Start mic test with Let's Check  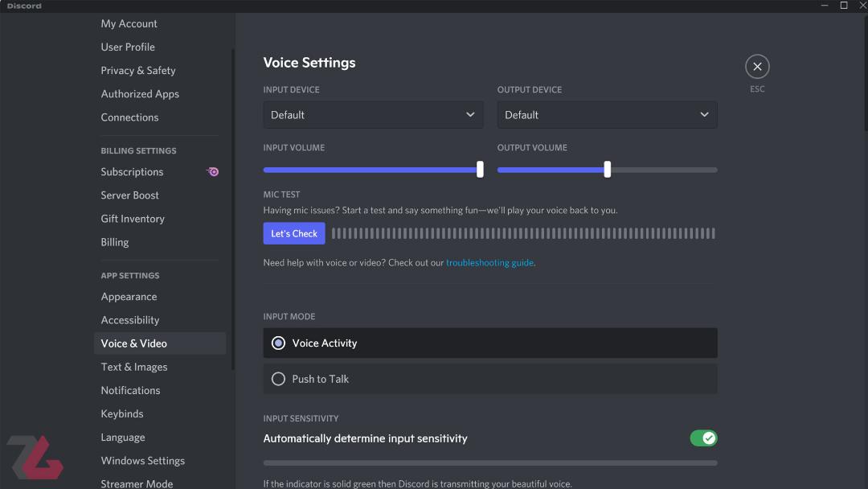(x=294, y=233)
